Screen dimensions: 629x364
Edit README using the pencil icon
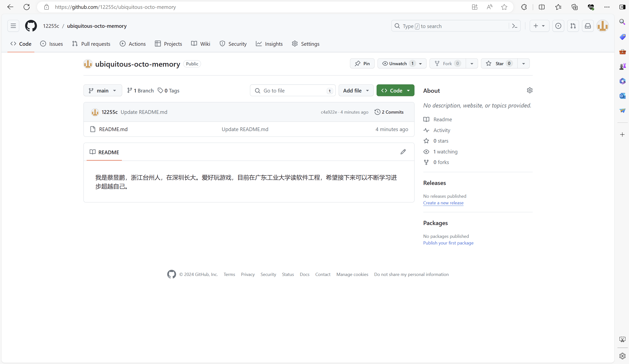pyautogui.click(x=403, y=152)
